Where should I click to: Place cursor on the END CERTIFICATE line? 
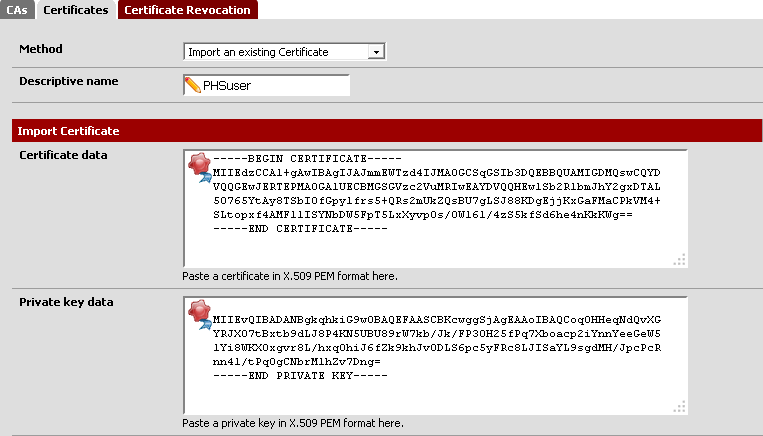pyautogui.click(x=285, y=229)
